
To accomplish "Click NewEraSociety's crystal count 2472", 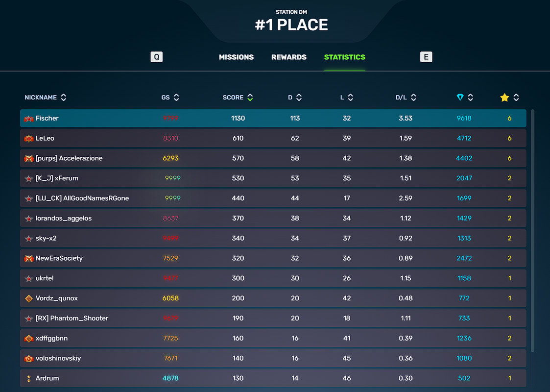I will tap(464, 258).
